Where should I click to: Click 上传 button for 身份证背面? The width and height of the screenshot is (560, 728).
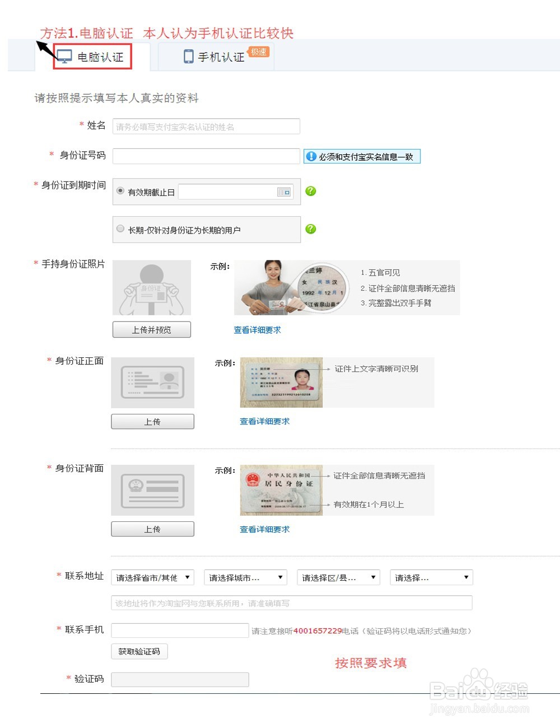point(153,529)
